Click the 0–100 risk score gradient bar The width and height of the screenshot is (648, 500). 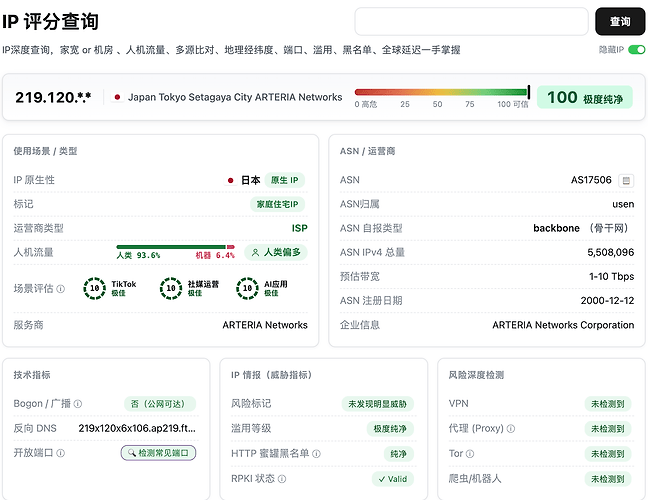click(x=442, y=92)
